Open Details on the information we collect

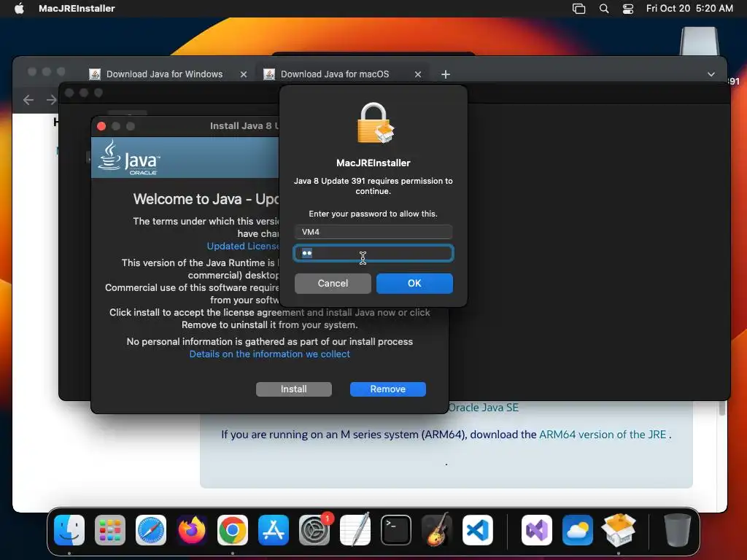click(x=270, y=354)
